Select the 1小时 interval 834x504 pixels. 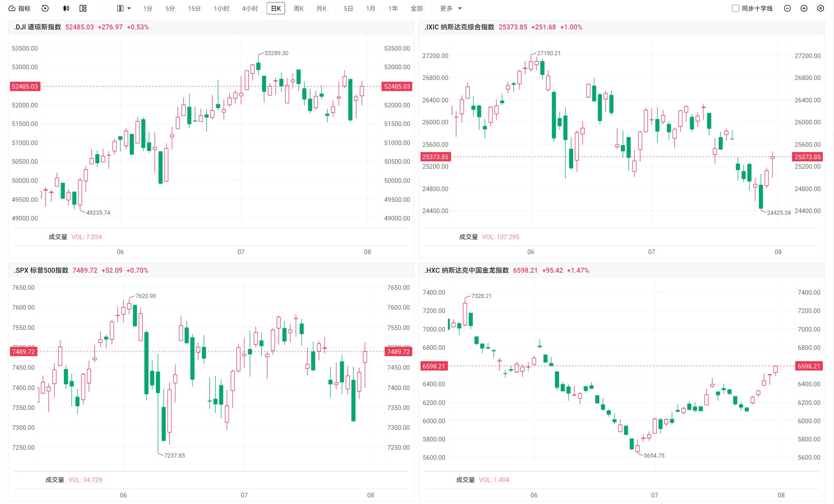pyautogui.click(x=221, y=8)
